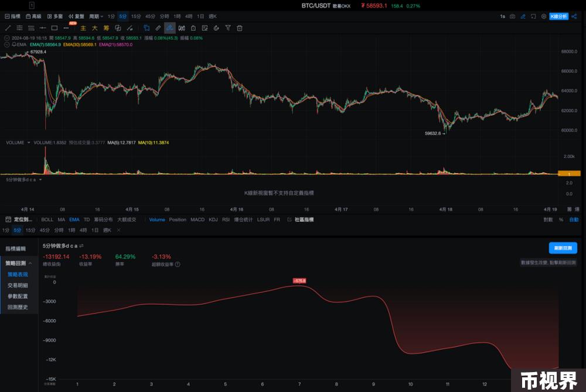586x392 pixels.
Task: Select the parallel channel lines tool
Action: (x=19, y=28)
